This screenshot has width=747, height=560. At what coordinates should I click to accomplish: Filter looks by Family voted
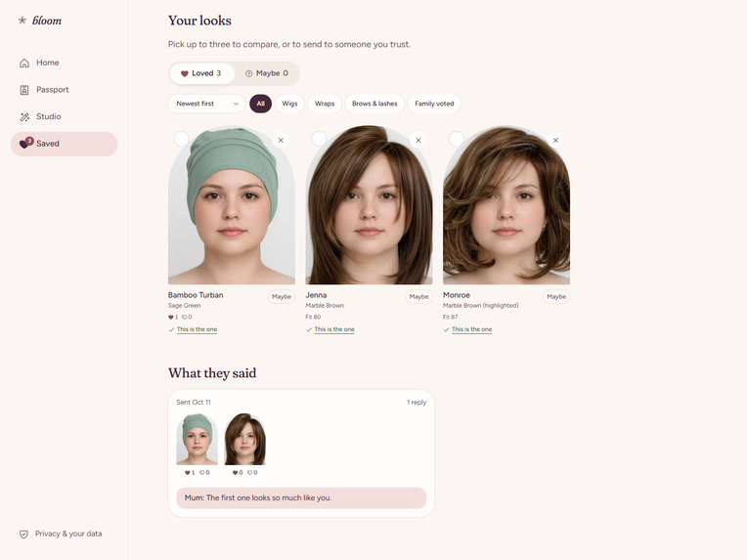[434, 104]
